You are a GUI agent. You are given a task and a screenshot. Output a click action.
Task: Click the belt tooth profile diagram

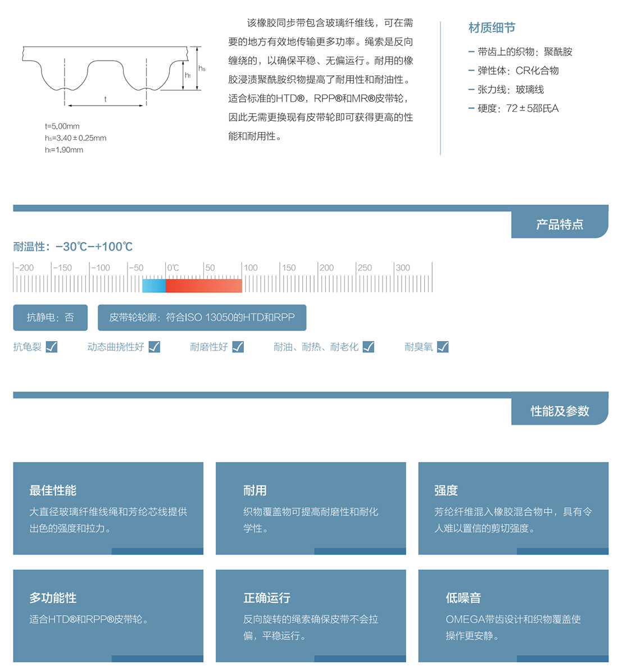[107, 73]
